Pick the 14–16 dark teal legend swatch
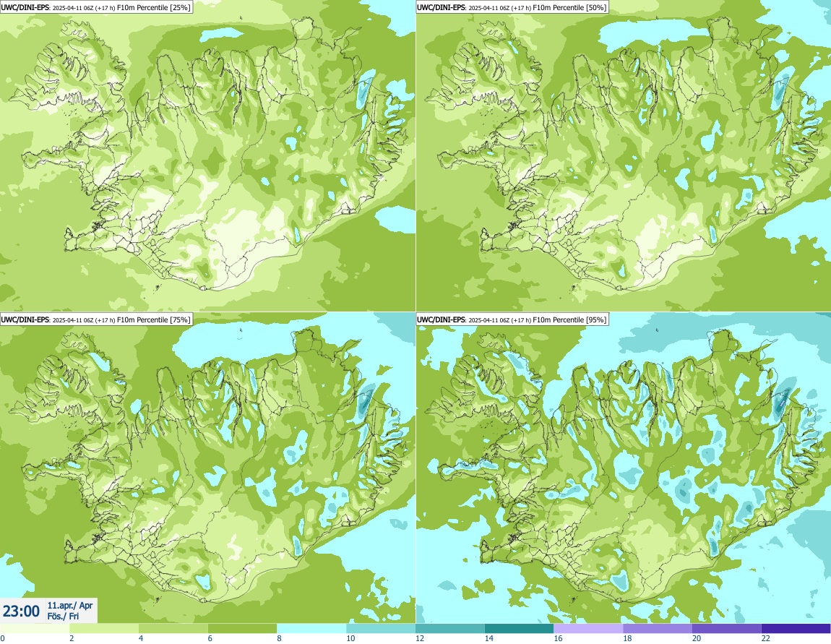This screenshot has height=644, width=831. 519,629
